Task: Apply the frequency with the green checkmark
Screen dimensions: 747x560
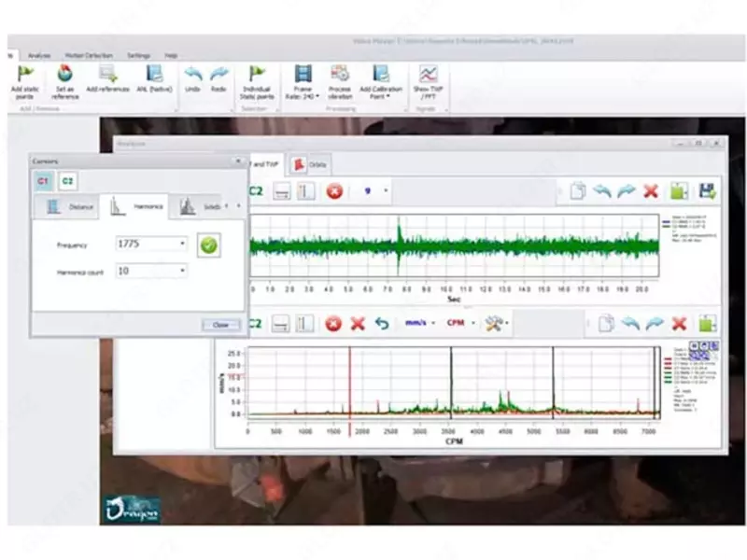Action: pyautogui.click(x=209, y=245)
